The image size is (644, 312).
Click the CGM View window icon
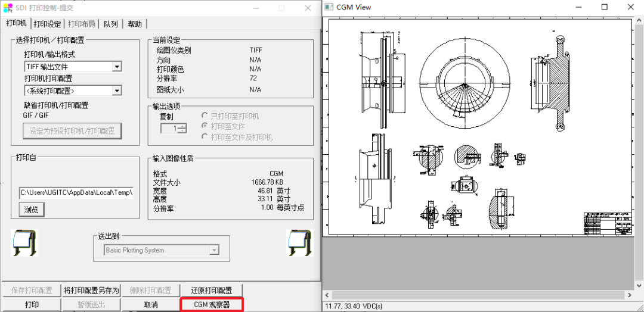pos(329,7)
